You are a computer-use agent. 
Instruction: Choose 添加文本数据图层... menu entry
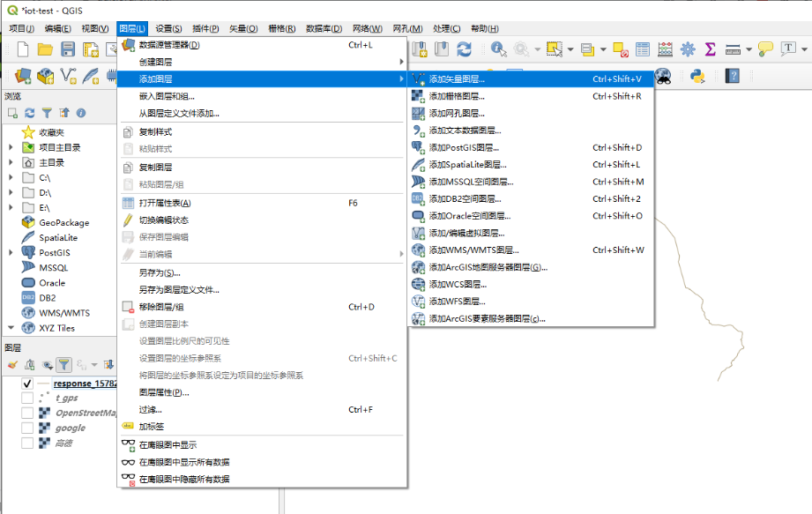pos(531,130)
